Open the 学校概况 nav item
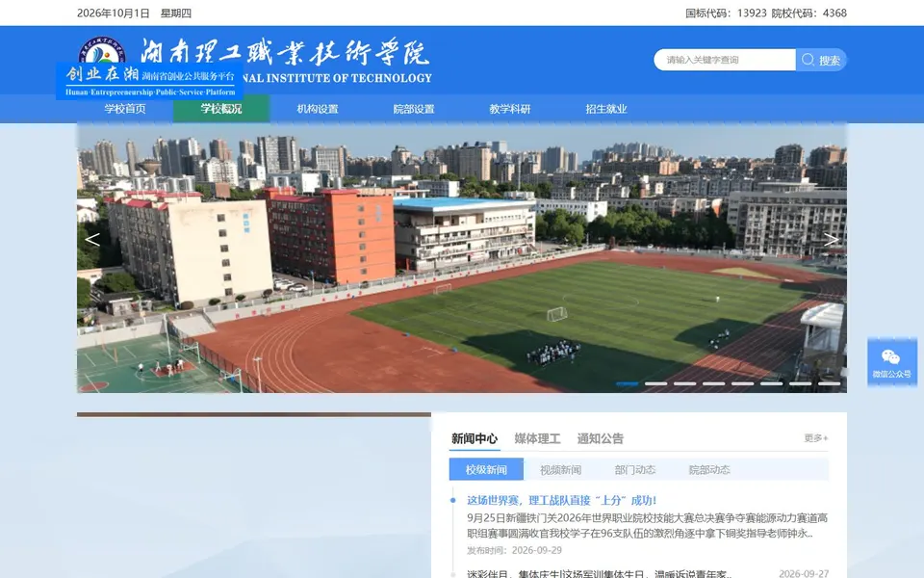924x578 pixels. [221, 109]
